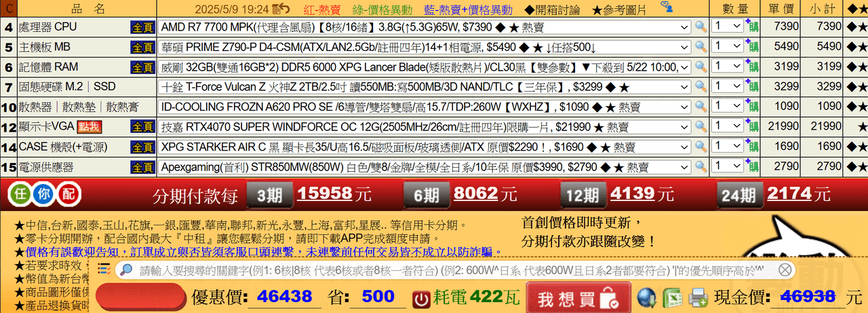Click the red 配 circle badge
The image size is (868, 313).
tap(68, 195)
